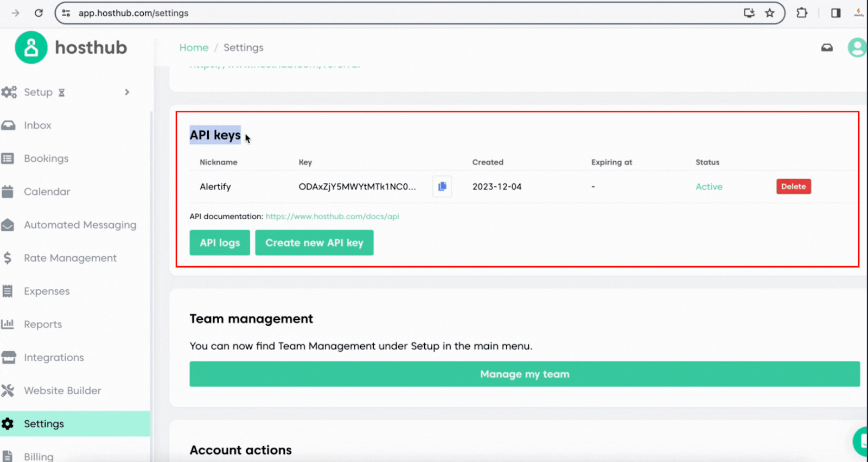The image size is (868, 462).
Task: Click the install app icon in address bar
Action: (x=749, y=13)
